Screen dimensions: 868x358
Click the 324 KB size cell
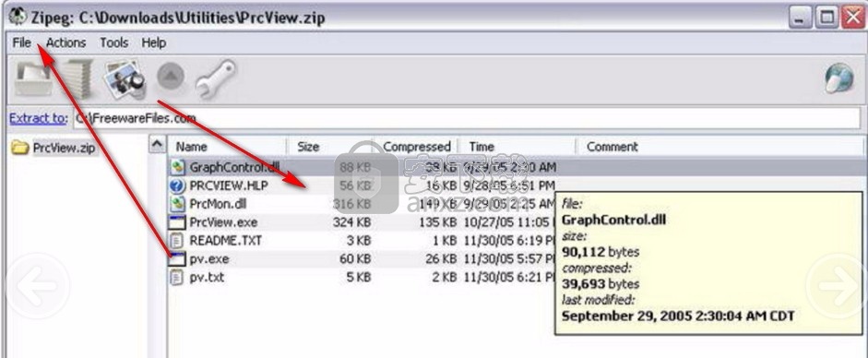pyautogui.click(x=352, y=221)
